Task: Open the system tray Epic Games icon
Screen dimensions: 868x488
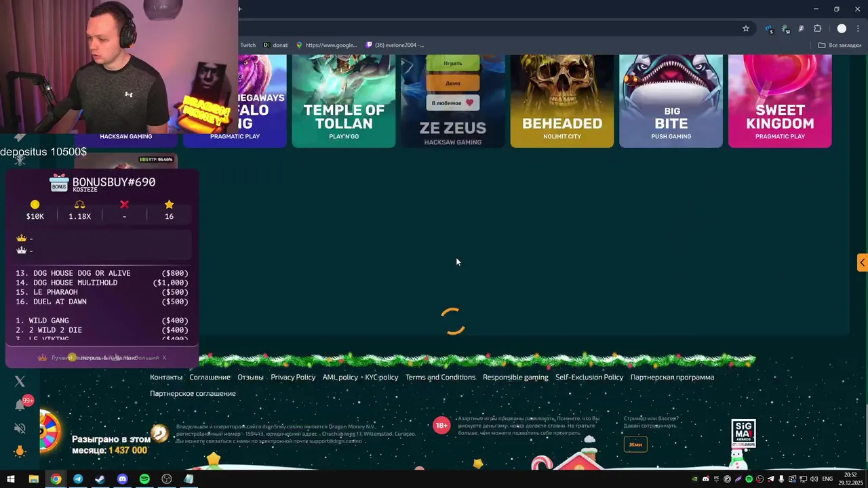Action: [x=716, y=479]
